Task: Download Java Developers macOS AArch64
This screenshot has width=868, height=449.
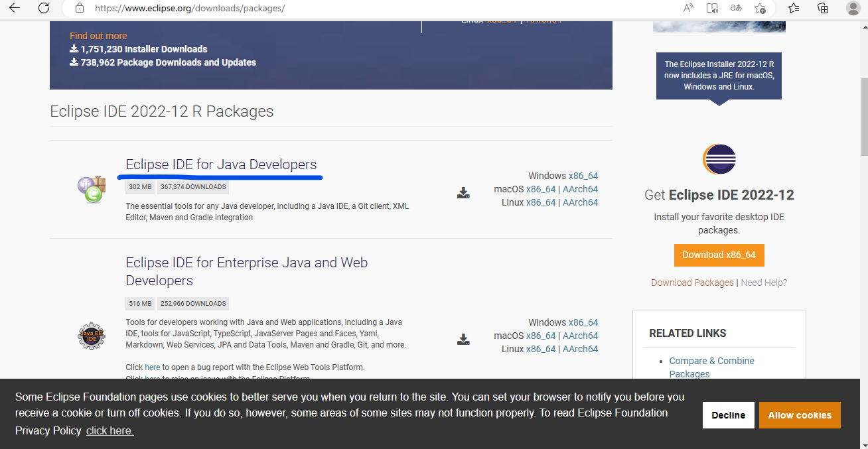Action: (x=580, y=189)
